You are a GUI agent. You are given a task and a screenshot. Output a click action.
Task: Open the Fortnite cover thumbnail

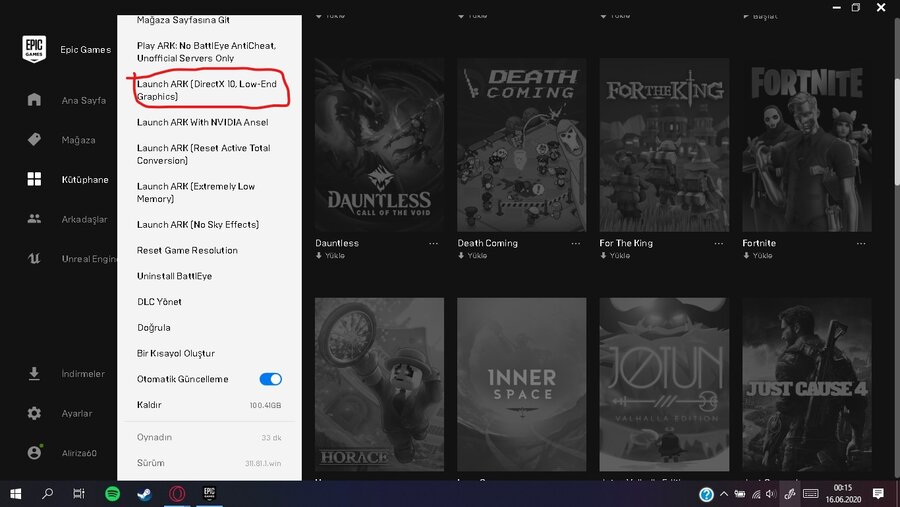tap(807, 145)
